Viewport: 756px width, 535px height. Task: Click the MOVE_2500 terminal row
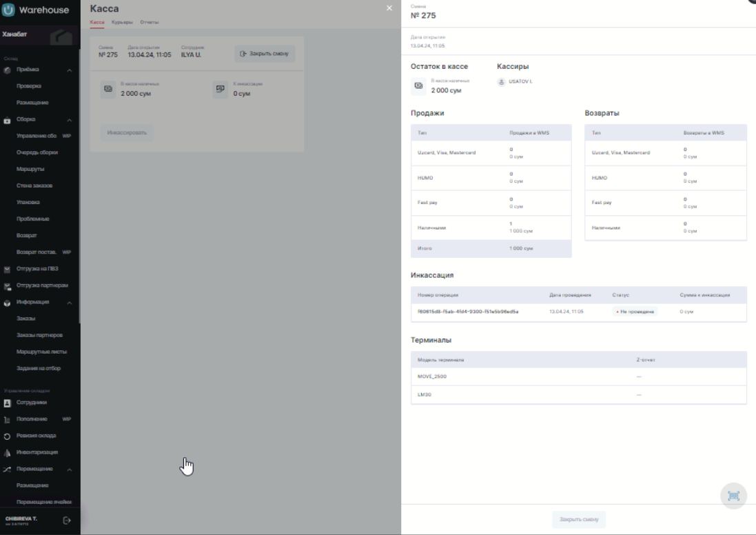coord(579,376)
